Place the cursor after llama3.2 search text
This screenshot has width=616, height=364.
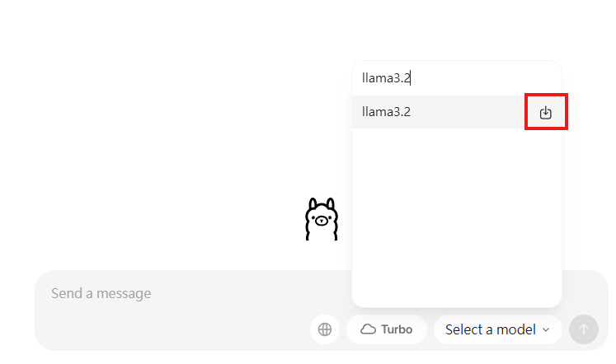pos(411,78)
